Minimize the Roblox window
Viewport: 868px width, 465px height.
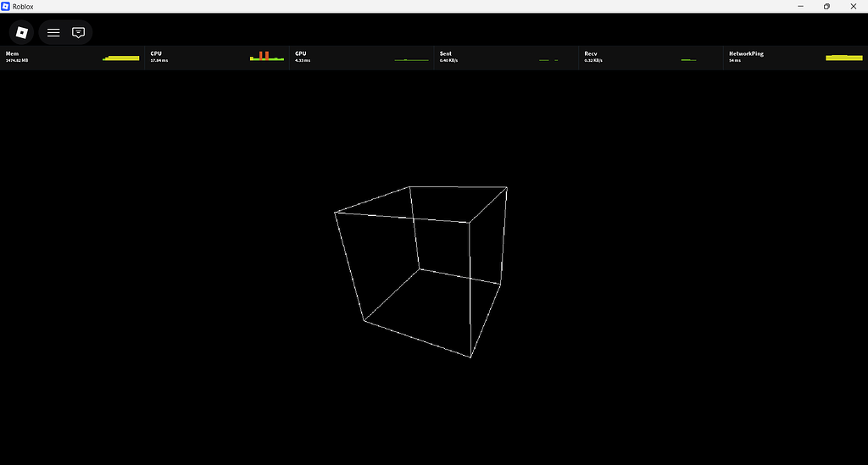800,7
